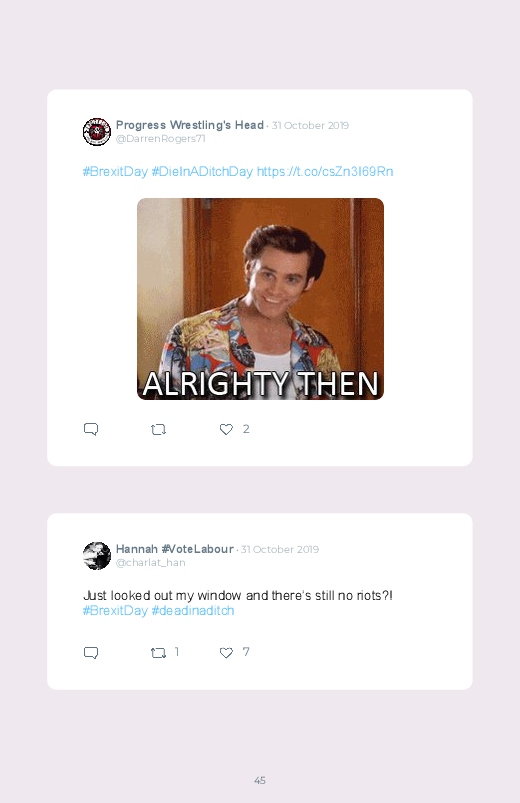This screenshot has width=520, height=803.
Task: Like the tweet with 2 likes
Action: click(x=226, y=429)
